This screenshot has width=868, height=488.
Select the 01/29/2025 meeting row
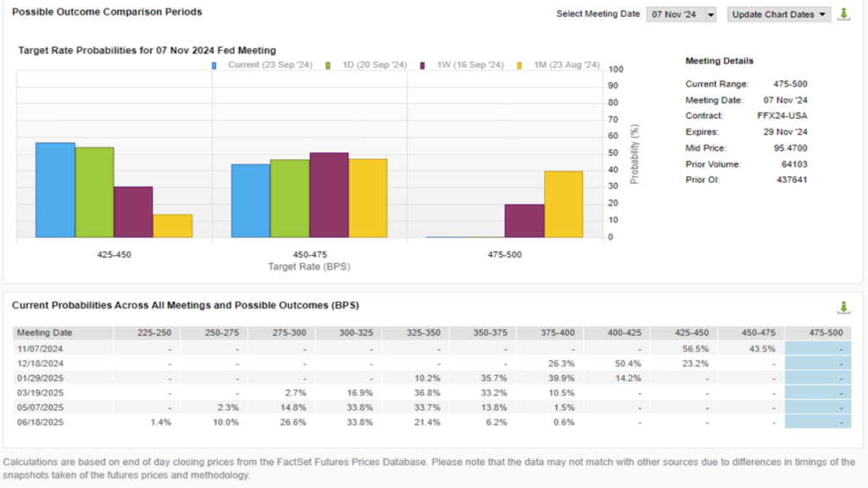[431, 379]
